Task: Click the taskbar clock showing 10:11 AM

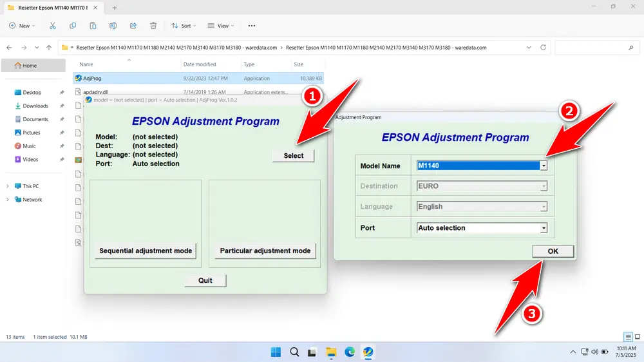Action: (x=626, y=352)
